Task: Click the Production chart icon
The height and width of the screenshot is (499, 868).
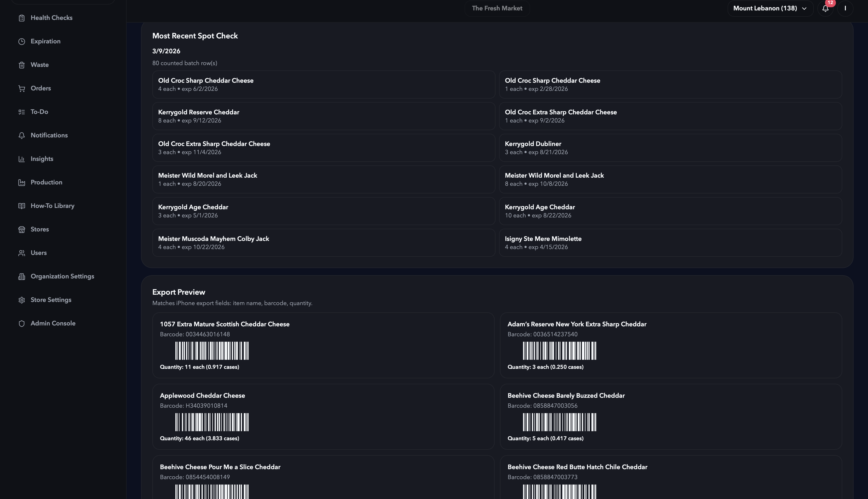Action: pyautogui.click(x=22, y=182)
